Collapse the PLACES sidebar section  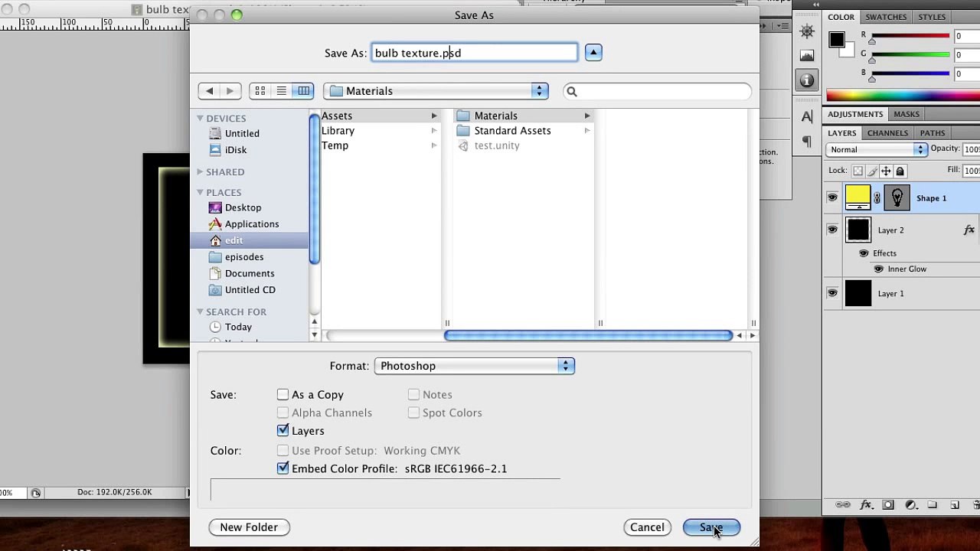[200, 192]
